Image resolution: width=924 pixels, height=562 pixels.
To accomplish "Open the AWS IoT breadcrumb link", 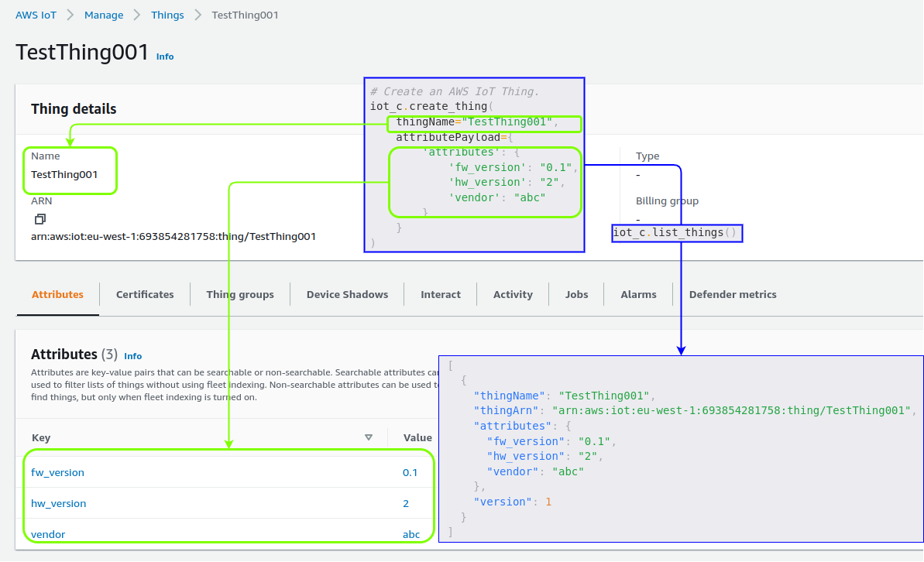I will click(36, 15).
